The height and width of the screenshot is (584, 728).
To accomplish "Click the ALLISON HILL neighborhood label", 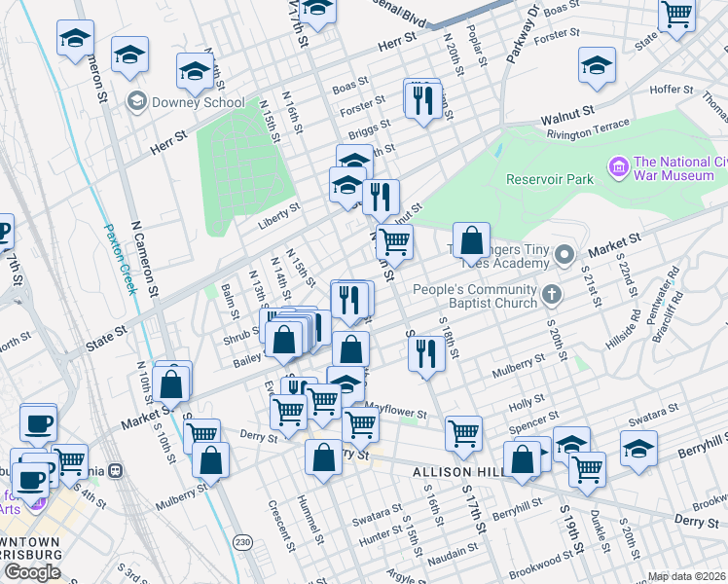I will tap(458, 472).
